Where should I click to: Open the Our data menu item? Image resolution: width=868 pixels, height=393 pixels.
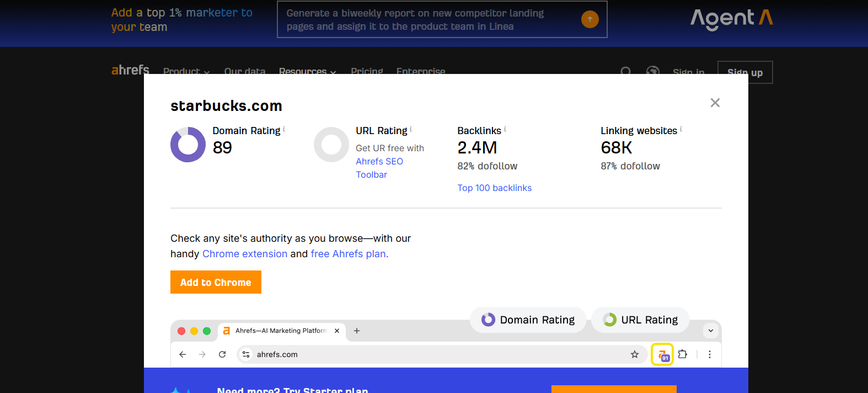click(x=245, y=72)
